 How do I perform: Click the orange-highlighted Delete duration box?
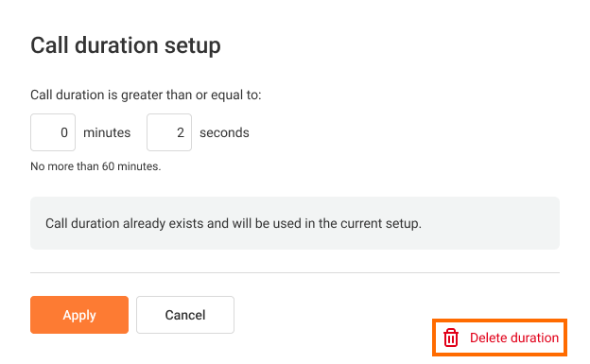click(x=499, y=338)
